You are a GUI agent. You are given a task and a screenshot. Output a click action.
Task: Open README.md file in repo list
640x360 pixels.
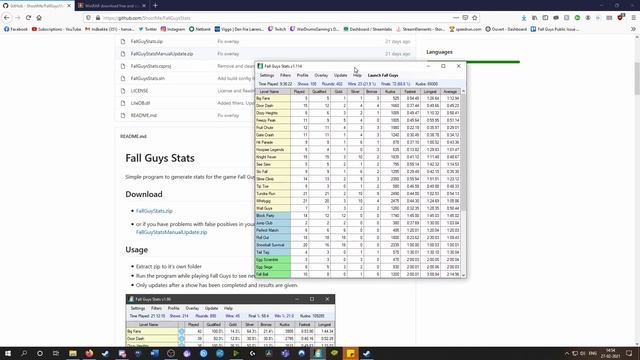click(144, 116)
